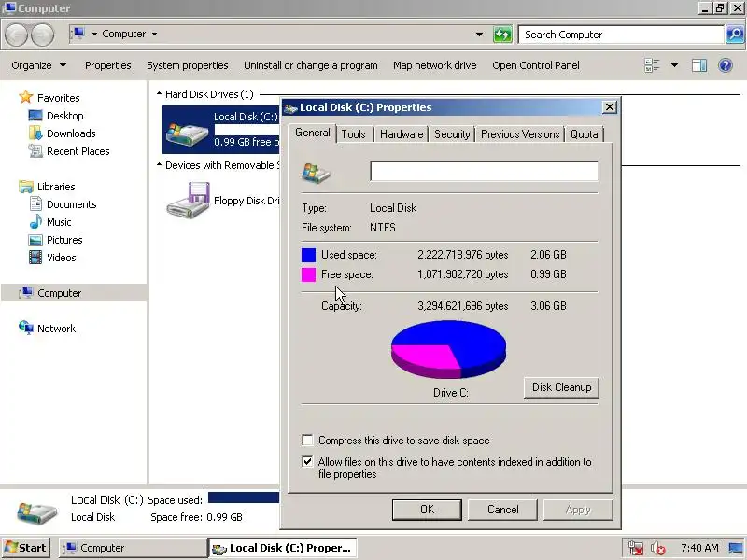Click the Downloads folder icon

(x=35, y=133)
